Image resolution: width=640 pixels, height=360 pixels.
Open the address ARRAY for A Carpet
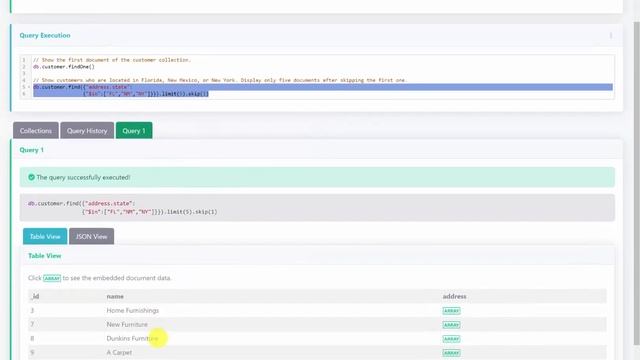pos(451,353)
